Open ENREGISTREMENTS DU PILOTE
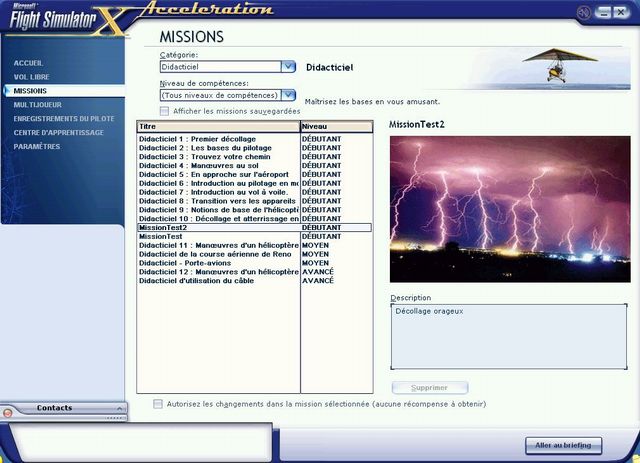 point(64,118)
